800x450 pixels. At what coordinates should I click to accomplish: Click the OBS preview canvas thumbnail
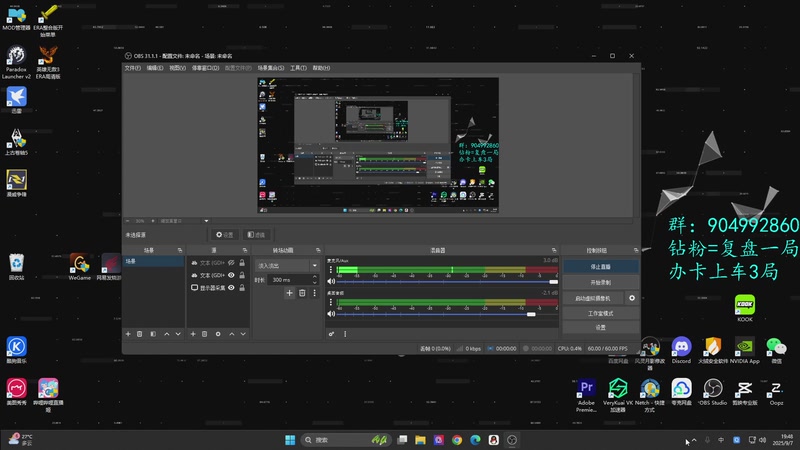[378, 145]
